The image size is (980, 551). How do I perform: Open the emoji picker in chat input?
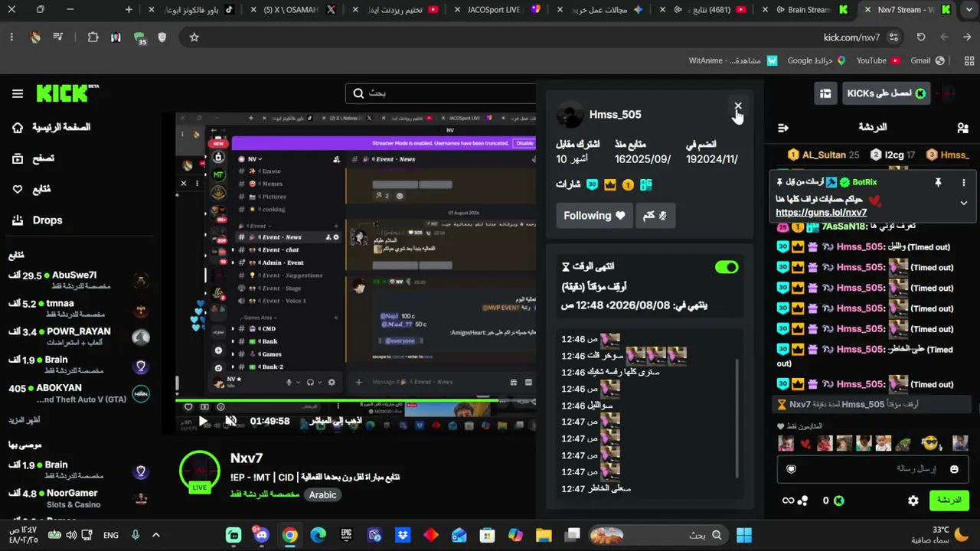954,469
